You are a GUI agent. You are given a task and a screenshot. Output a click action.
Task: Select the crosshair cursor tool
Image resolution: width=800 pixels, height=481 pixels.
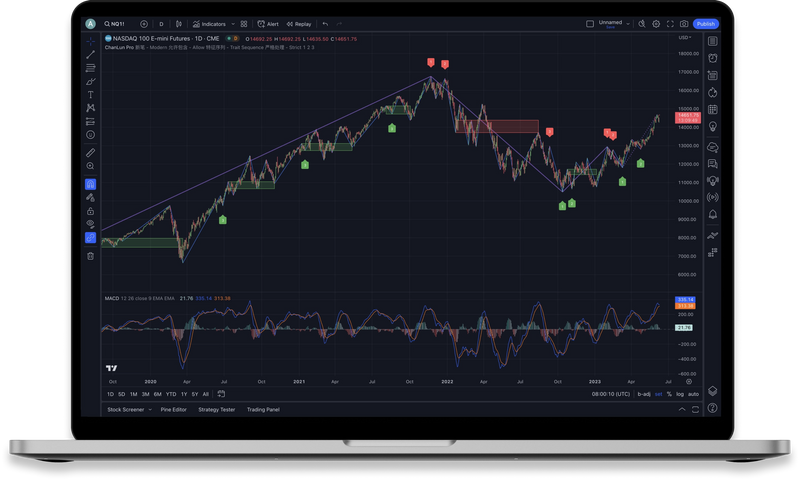pyautogui.click(x=90, y=41)
